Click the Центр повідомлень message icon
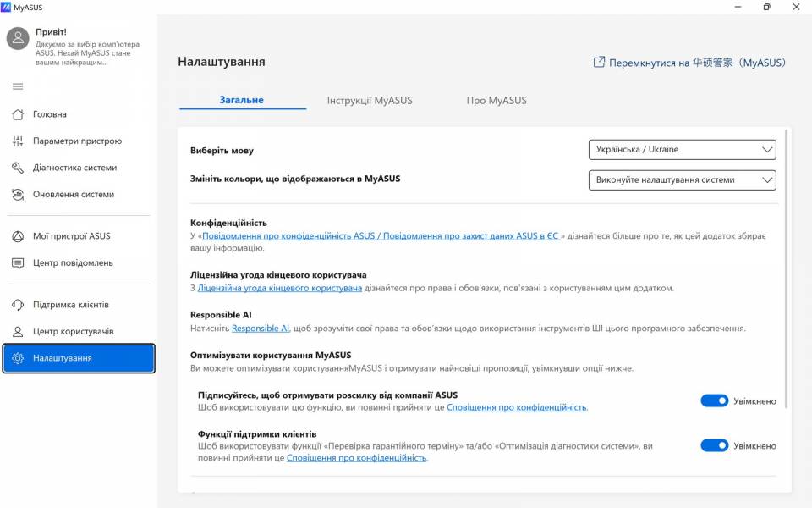Image resolution: width=812 pixels, height=508 pixels. (x=18, y=263)
